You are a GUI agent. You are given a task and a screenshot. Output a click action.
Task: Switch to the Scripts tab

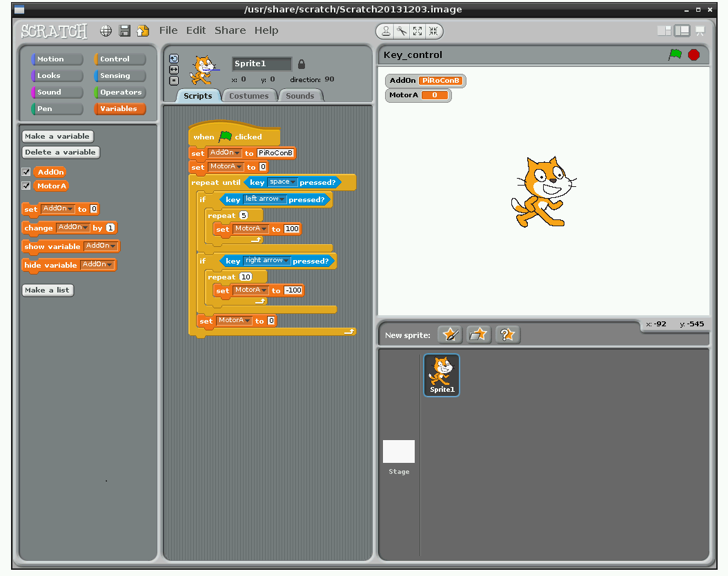pyautogui.click(x=198, y=96)
